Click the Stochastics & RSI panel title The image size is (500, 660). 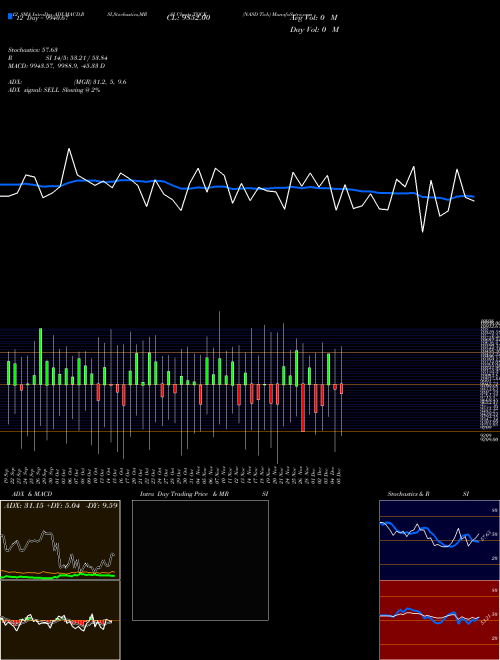point(428,494)
